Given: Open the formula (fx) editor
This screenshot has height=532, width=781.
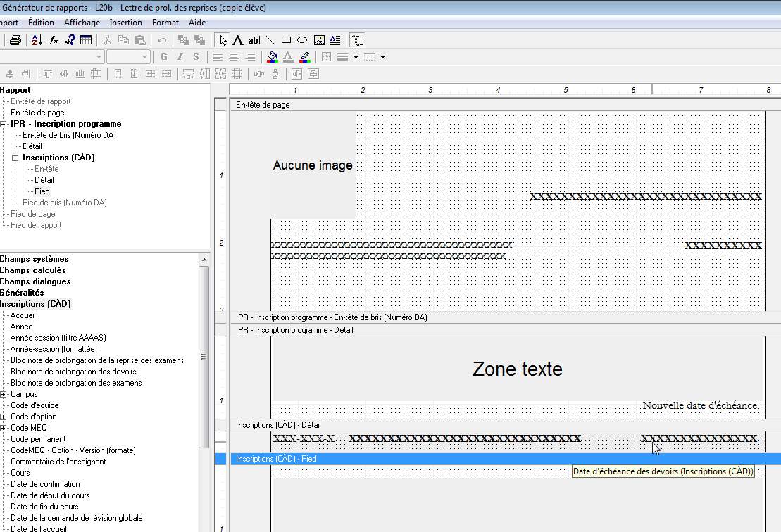Looking at the screenshot, I should (x=54, y=40).
